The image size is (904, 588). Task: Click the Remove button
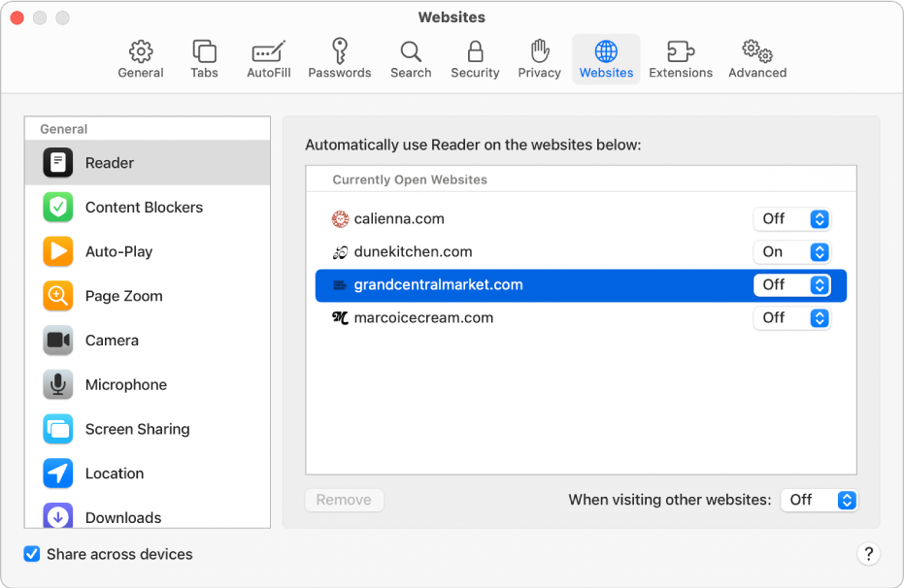coord(344,500)
